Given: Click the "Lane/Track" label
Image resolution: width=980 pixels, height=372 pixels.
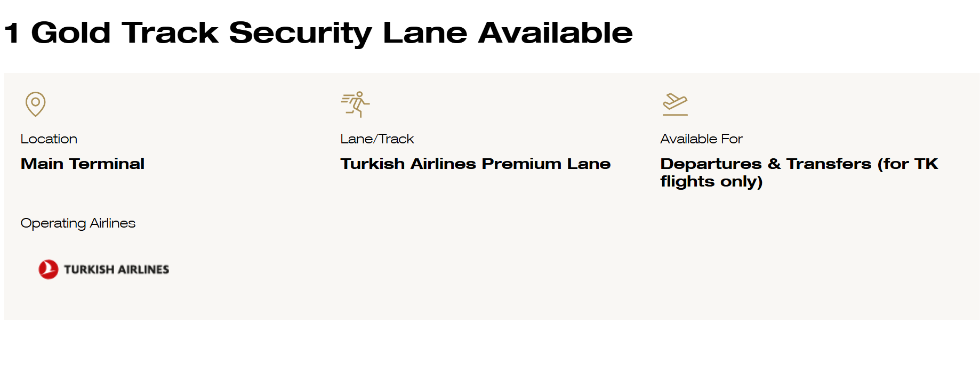Looking at the screenshot, I should (377, 139).
